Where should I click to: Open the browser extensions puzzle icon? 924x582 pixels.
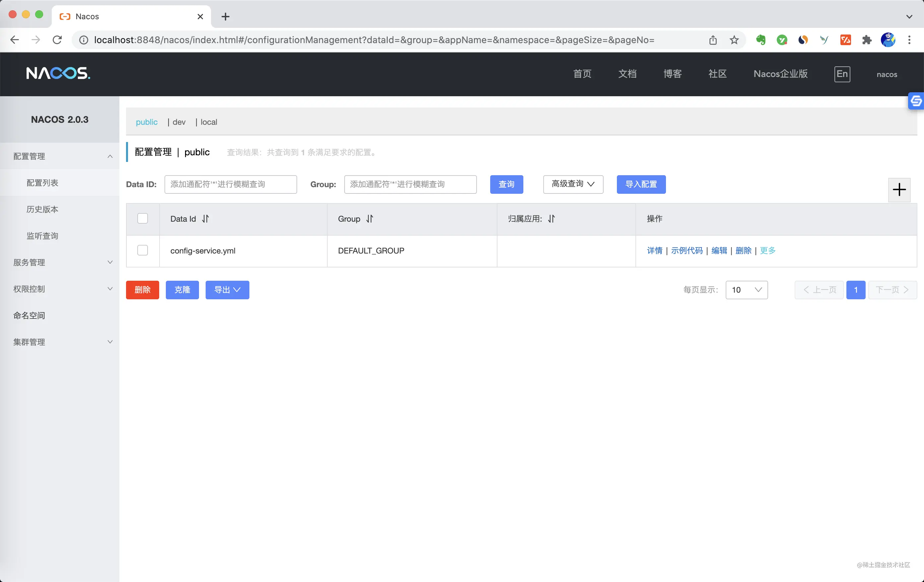pyautogui.click(x=866, y=40)
